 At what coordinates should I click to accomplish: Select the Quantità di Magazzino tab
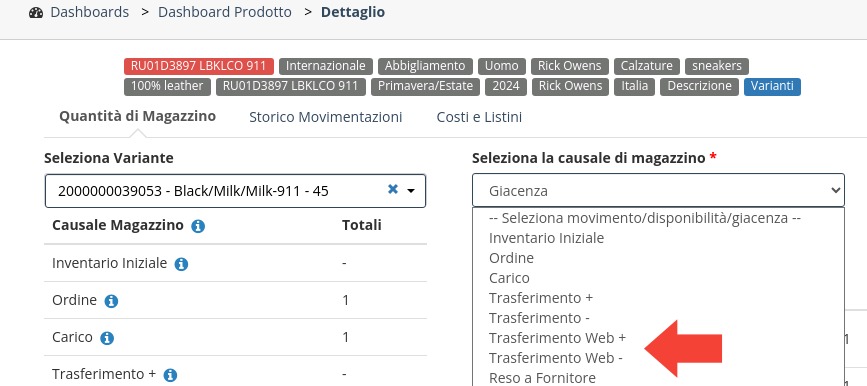138,116
